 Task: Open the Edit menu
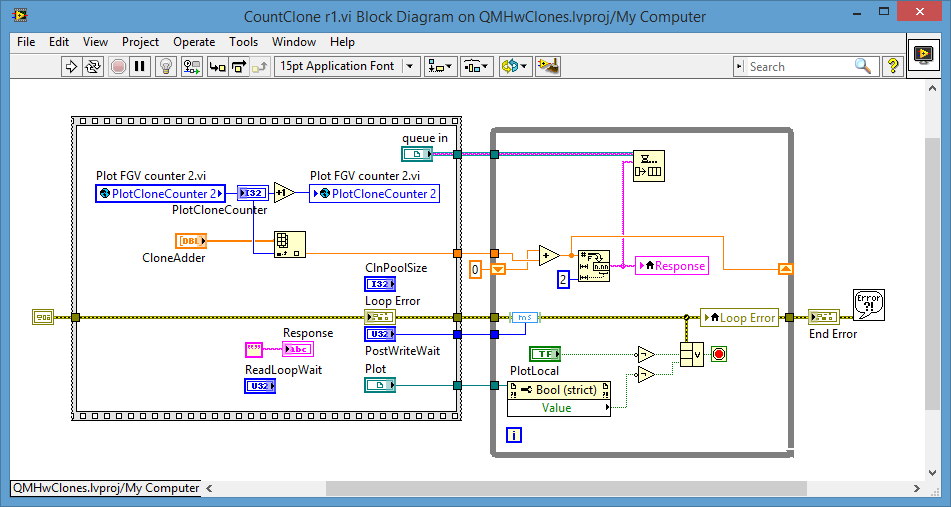click(59, 42)
